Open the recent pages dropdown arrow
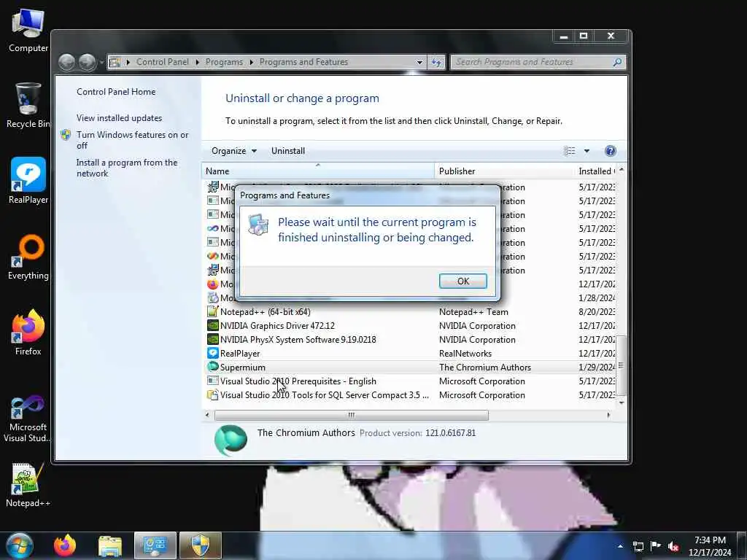 [x=101, y=63]
